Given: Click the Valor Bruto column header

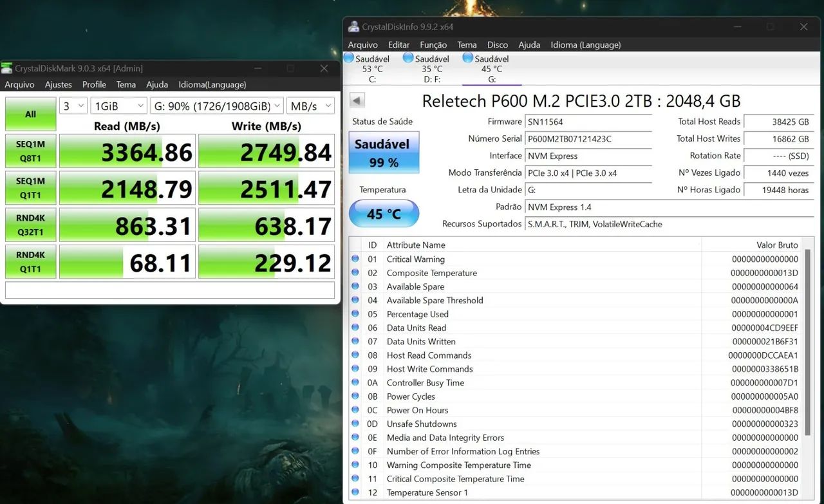Looking at the screenshot, I should click(752, 245).
